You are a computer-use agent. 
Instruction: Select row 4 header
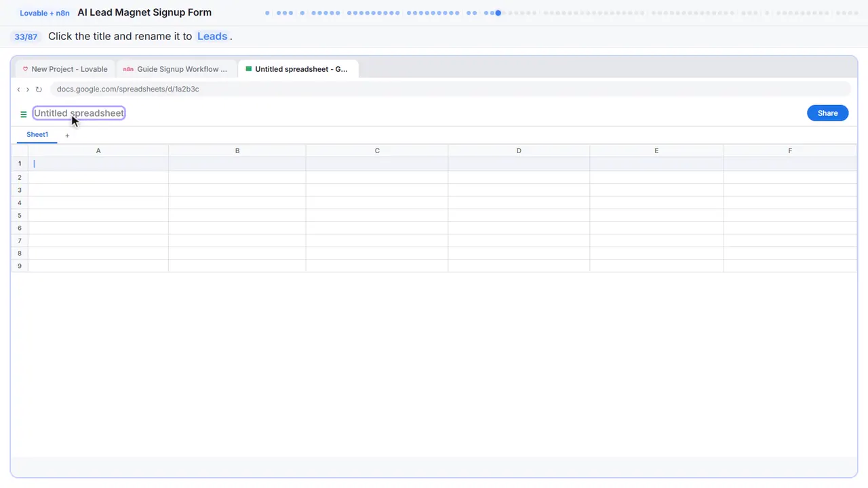pyautogui.click(x=20, y=203)
